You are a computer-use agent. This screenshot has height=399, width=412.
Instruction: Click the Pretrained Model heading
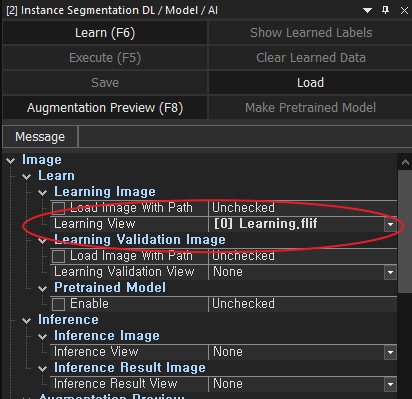coord(110,288)
